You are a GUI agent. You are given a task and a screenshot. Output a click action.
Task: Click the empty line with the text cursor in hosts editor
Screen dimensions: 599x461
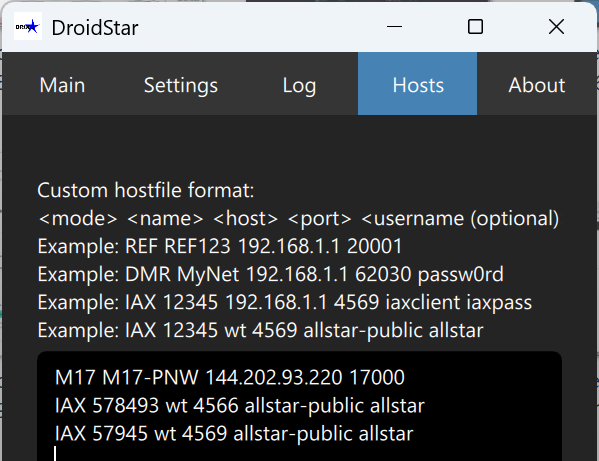click(x=300, y=454)
